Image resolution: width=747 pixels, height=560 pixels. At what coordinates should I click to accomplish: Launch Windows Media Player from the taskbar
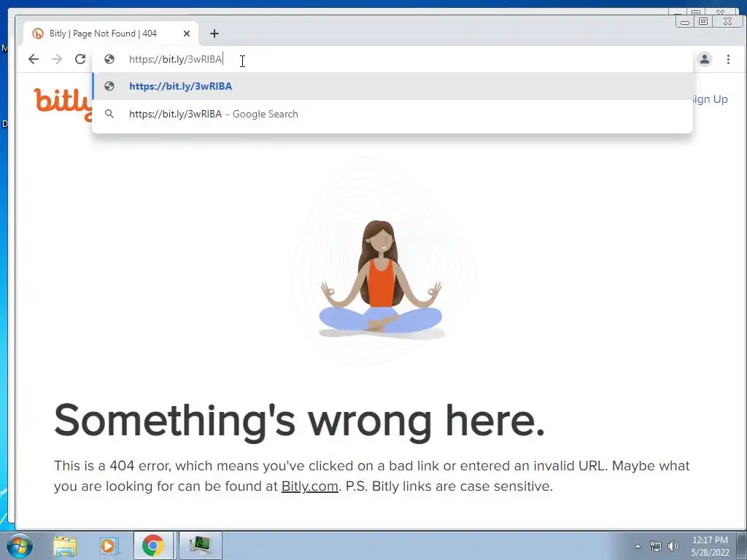[108, 545]
